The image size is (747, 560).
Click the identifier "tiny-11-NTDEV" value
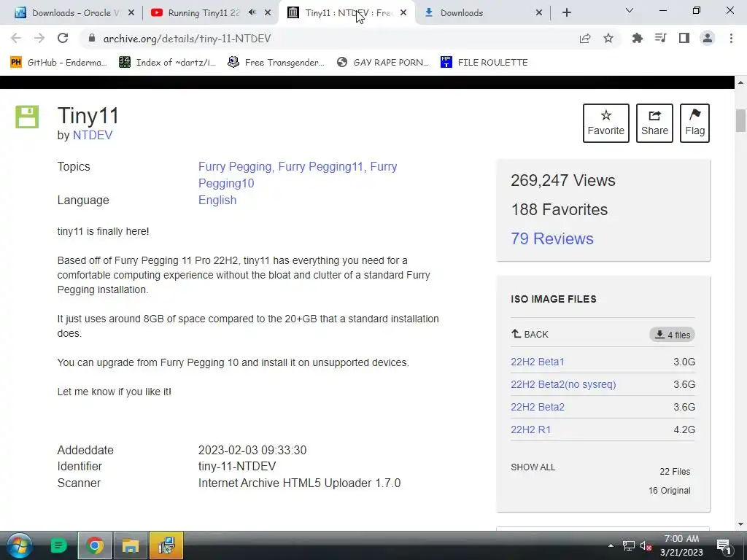click(x=237, y=466)
